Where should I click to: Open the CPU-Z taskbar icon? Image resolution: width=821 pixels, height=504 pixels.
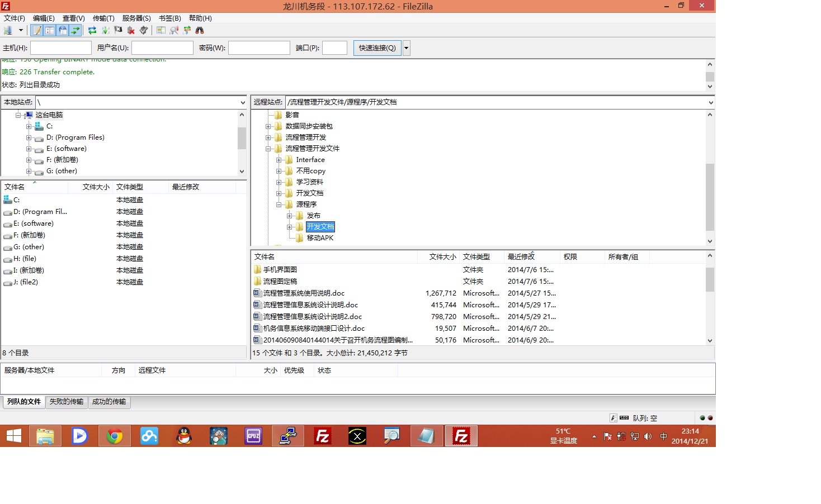[253, 436]
